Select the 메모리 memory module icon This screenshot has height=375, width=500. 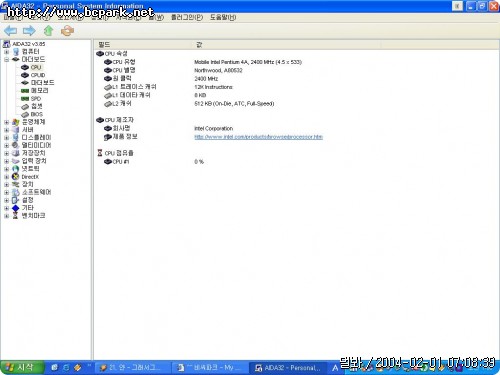(x=25, y=91)
